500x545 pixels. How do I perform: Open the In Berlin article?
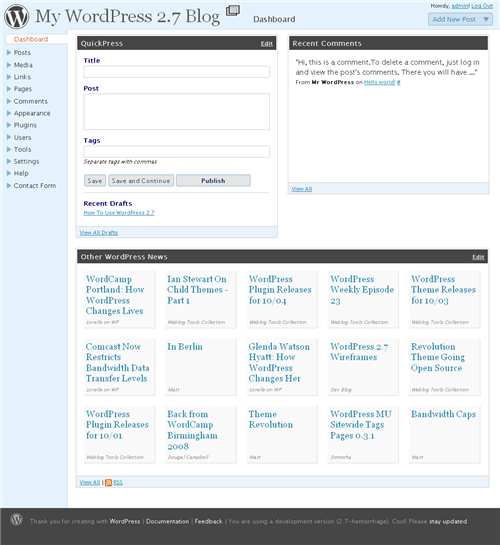pyautogui.click(x=185, y=347)
